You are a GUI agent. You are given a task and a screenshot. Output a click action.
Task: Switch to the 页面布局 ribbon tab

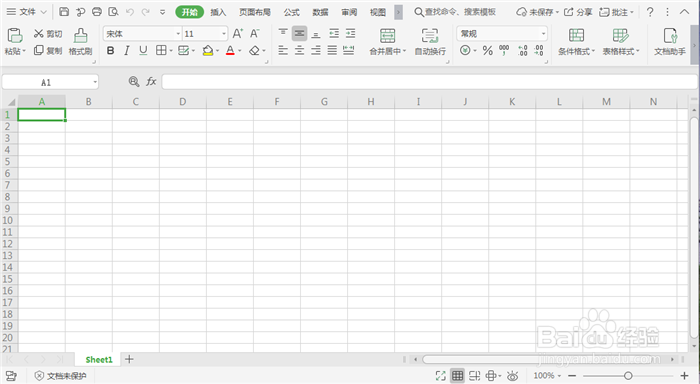pyautogui.click(x=254, y=12)
